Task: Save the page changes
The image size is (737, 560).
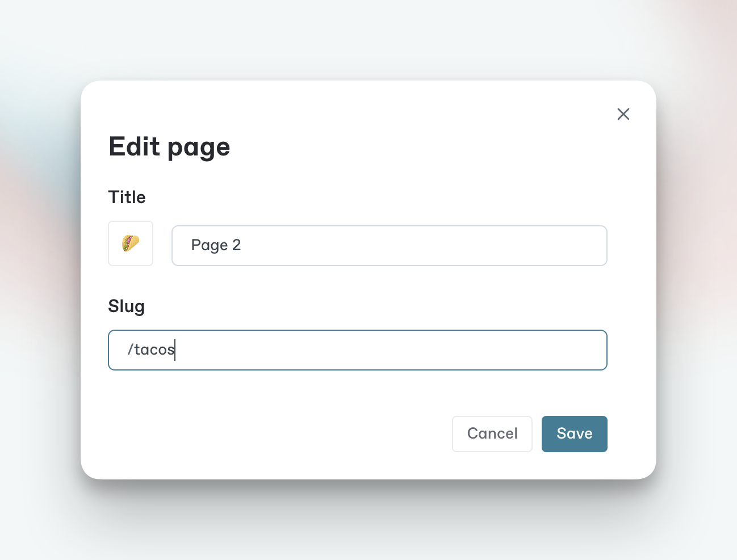Action: 574,434
